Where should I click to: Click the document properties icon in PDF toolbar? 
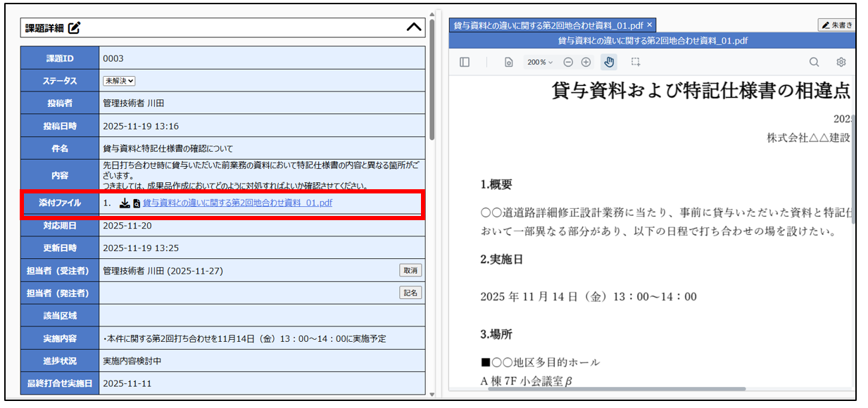(508, 62)
